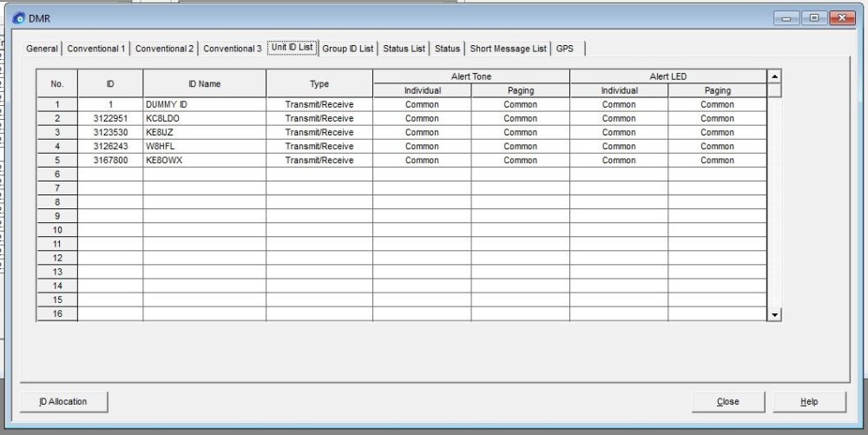Open the Conventional 3 tab
This screenshot has width=868, height=435.
pos(232,49)
